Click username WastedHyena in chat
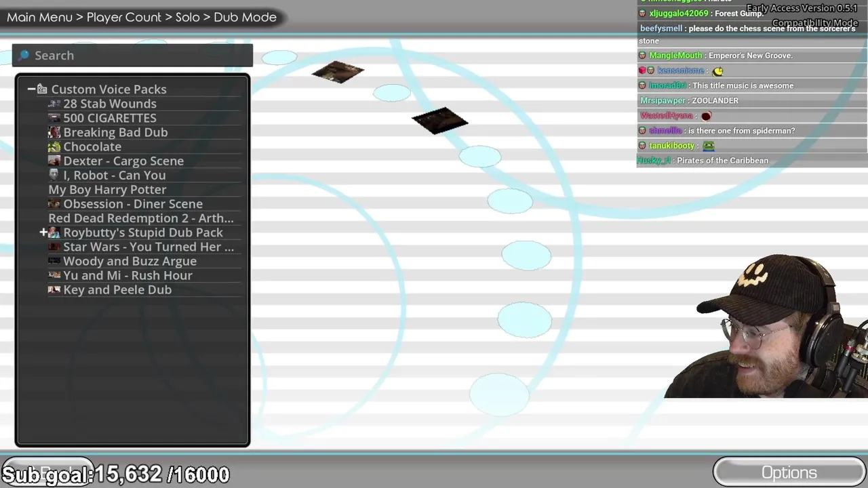 667,116
